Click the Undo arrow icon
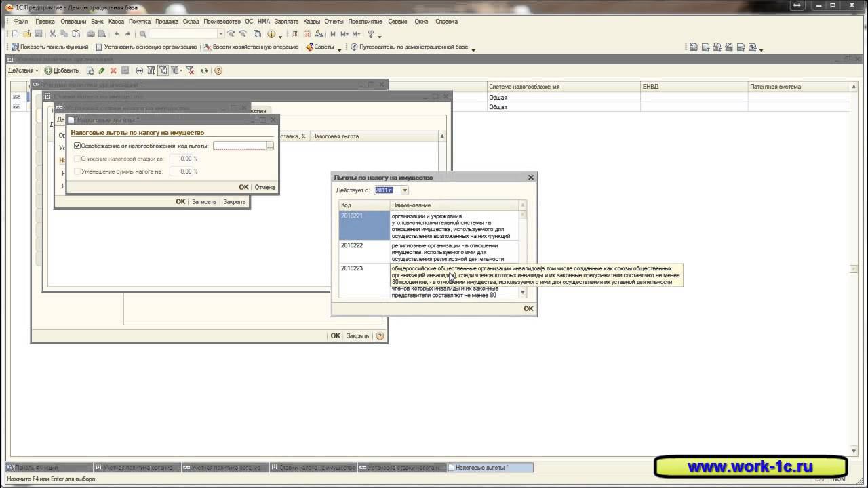This screenshot has width=868, height=488. (x=117, y=34)
